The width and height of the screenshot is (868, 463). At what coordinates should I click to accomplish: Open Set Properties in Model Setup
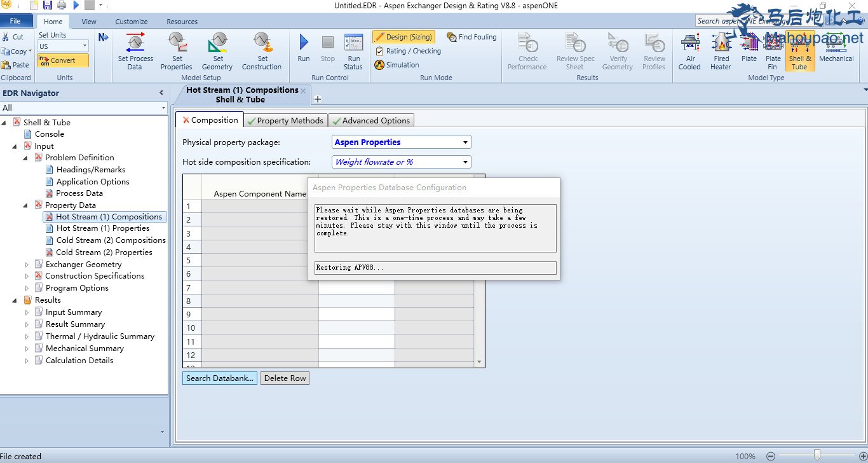(177, 52)
